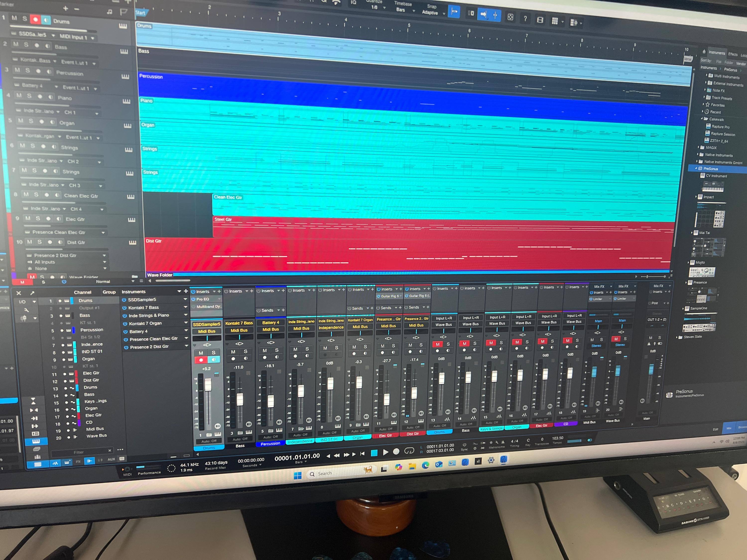This screenshot has width=747, height=560.
Task: Click the Record button in transport bar
Action: (396, 451)
